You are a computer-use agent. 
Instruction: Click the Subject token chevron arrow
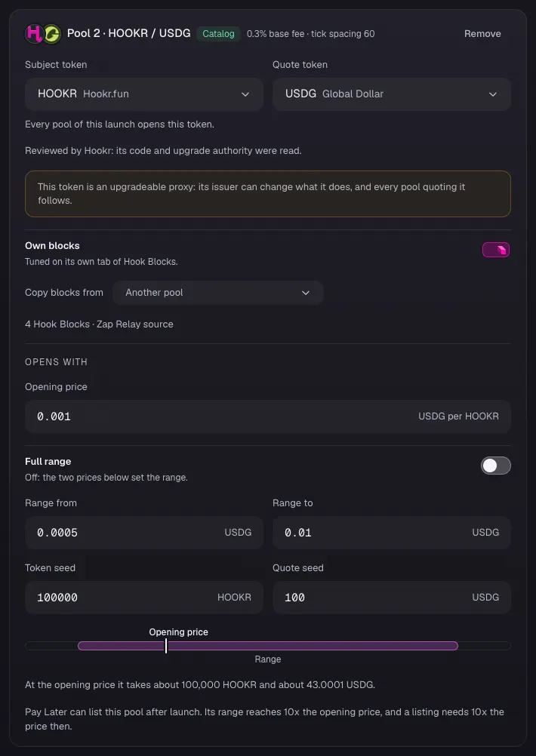[x=245, y=94]
